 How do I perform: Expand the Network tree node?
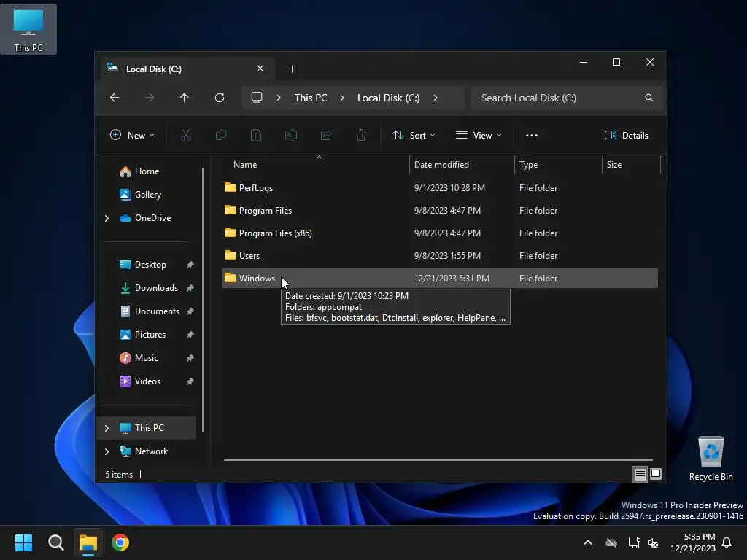pyautogui.click(x=107, y=451)
